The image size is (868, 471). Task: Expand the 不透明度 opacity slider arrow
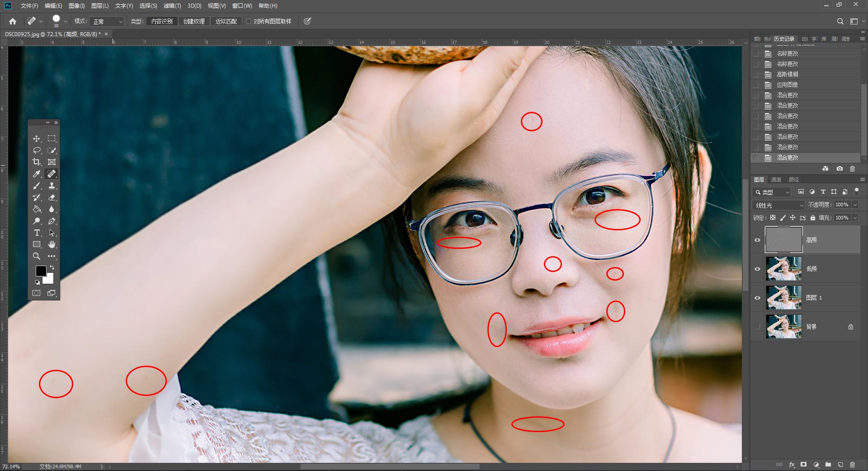(855, 205)
